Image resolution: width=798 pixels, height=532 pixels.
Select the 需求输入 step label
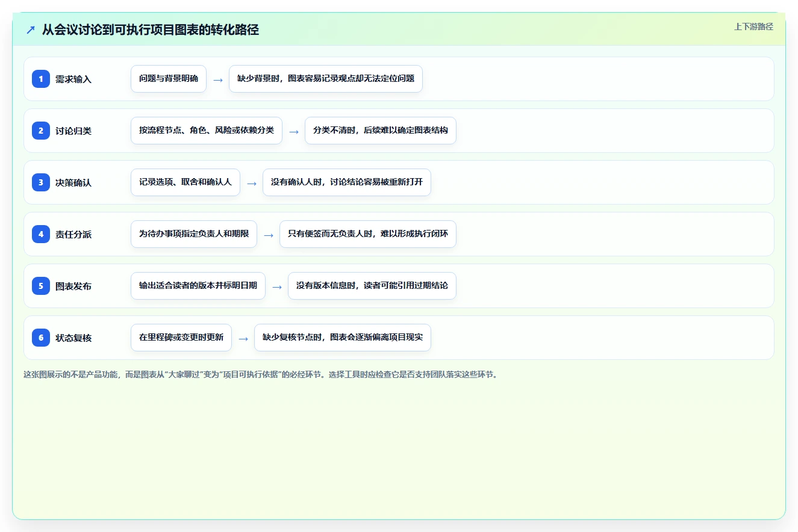coord(73,79)
